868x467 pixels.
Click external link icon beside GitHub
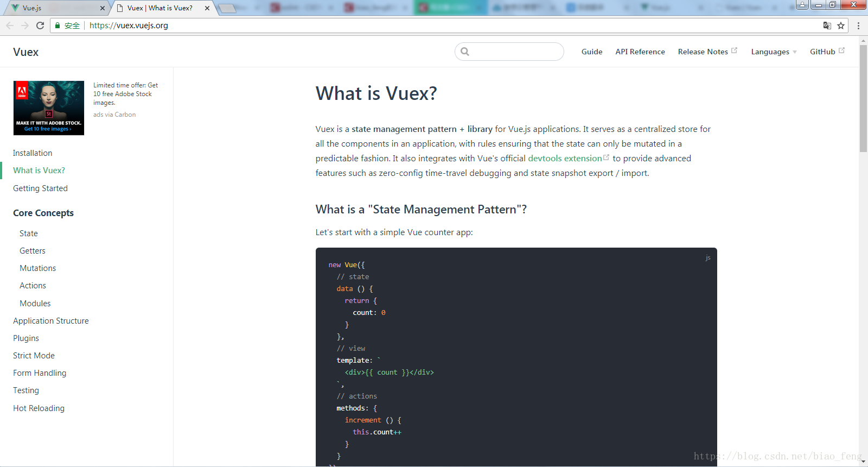[x=842, y=51]
